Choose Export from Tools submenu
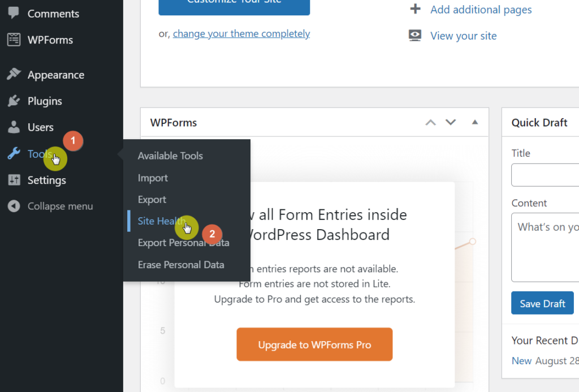This screenshot has width=579, height=392. coord(152,200)
